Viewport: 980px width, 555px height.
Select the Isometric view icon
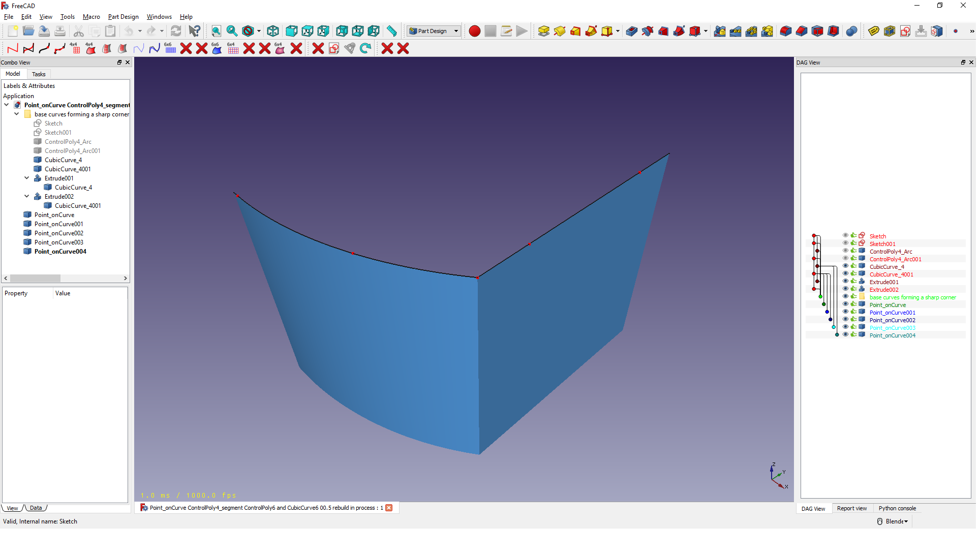(272, 32)
